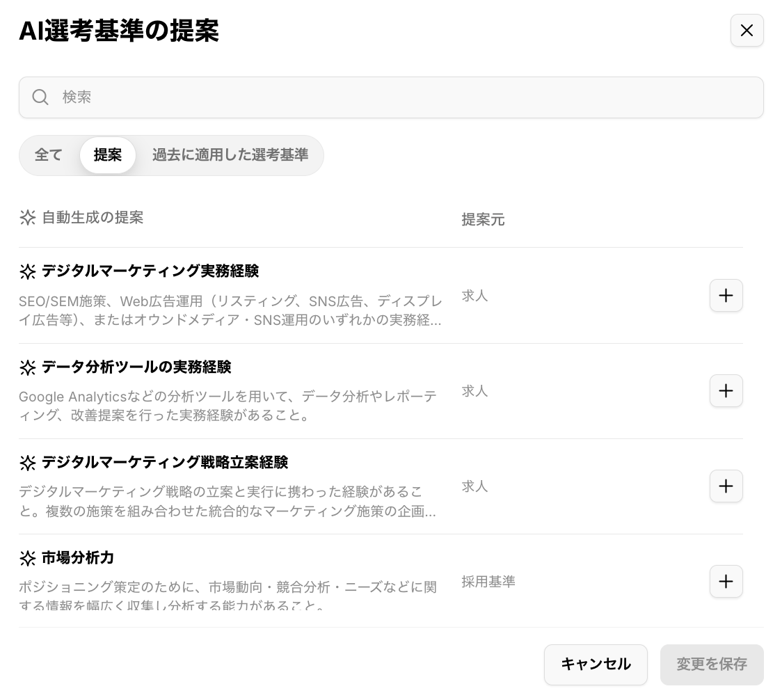Click the デジタルマーケティング戦略立案経験 title
Image resolution: width=782 pixels, height=700 pixels.
(x=165, y=463)
